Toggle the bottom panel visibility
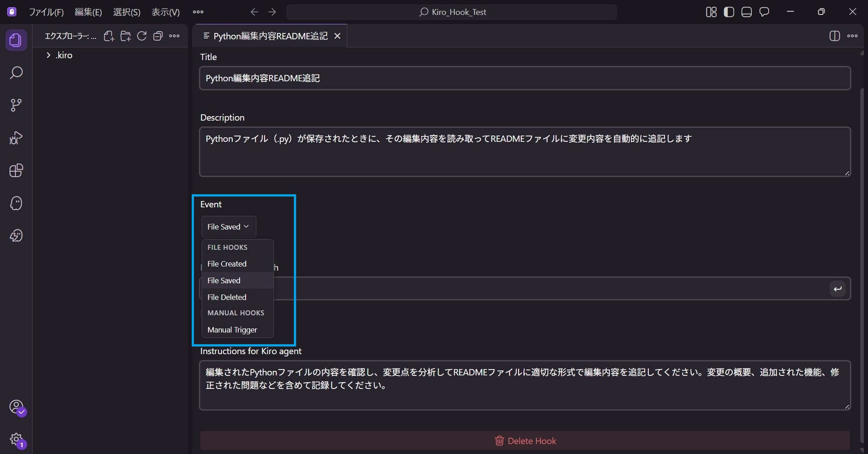This screenshot has width=868, height=454. click(x=746, y=12)
